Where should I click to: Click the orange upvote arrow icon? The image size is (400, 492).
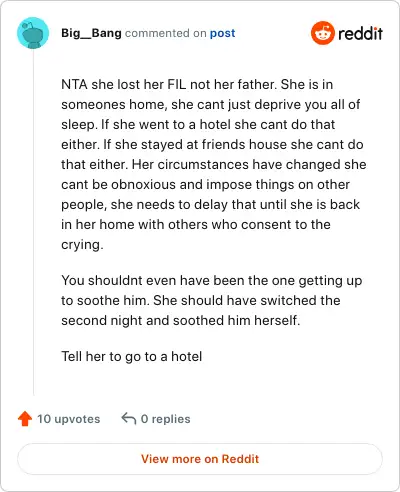(x=25, y=419)
